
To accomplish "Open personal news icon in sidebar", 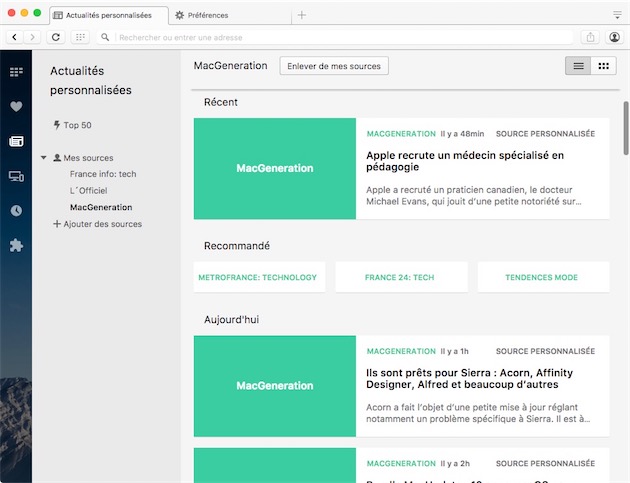I will [x=16, y=141].
